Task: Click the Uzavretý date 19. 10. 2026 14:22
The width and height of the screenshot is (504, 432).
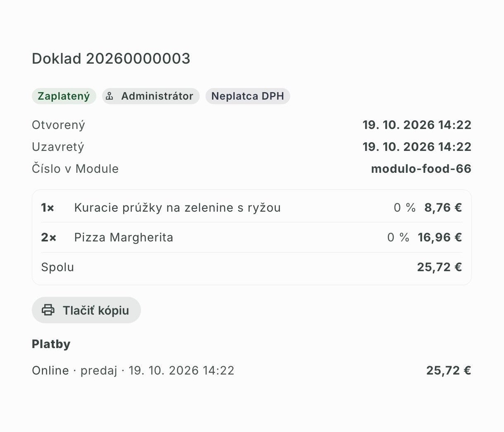Action: point(417,147)
